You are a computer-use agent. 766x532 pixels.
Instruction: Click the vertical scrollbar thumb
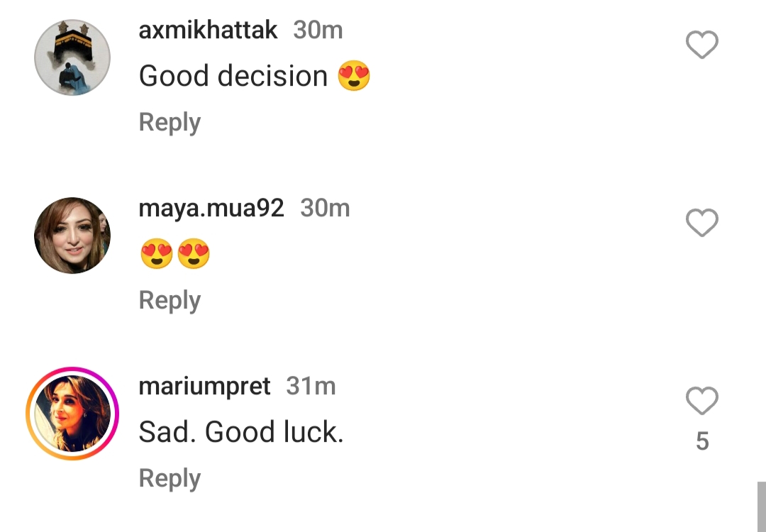(x=761, y=506)
